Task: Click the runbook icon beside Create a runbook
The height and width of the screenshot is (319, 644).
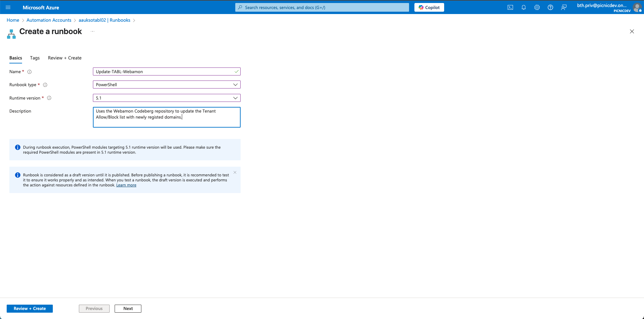Action: click(x=11, y=34)
